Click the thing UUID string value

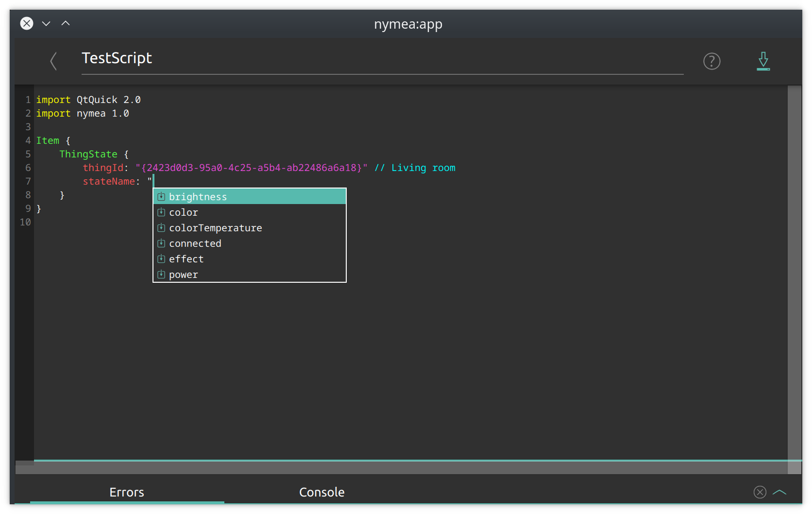[x=251, y=168]
